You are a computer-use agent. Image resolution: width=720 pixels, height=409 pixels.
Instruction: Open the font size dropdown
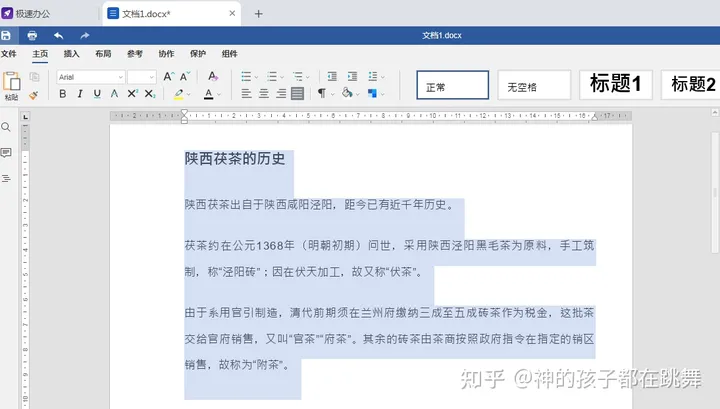151,77
